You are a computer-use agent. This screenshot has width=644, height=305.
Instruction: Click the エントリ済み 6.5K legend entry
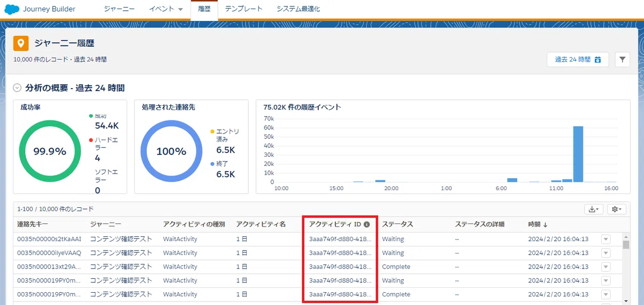click(225, 141)
